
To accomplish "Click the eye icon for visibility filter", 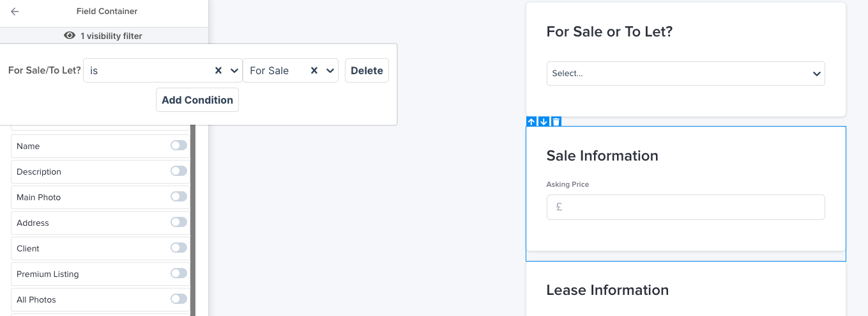I will click(x=70, y=36).
